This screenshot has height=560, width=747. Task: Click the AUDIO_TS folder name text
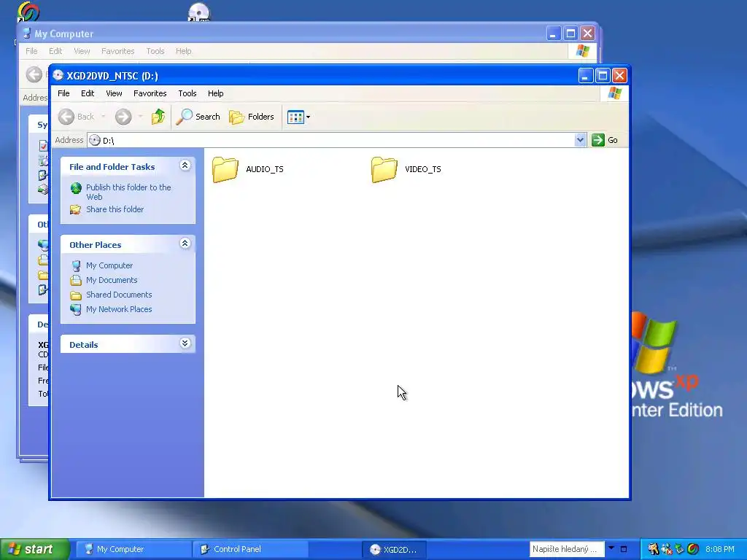265,169
